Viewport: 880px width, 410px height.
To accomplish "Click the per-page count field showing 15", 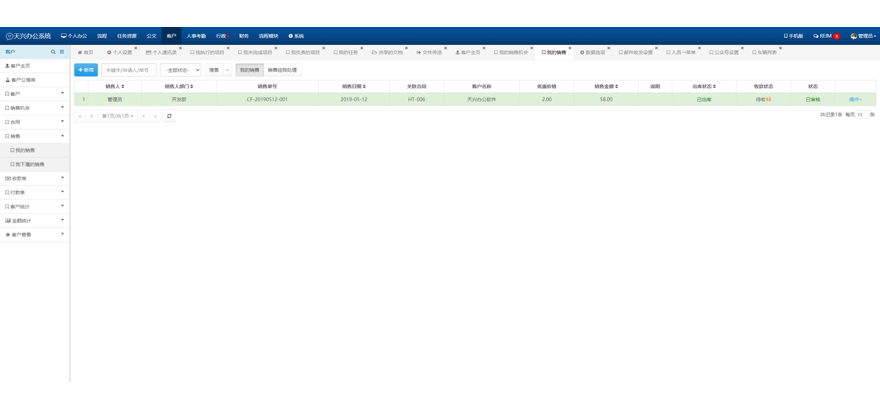I will tap(862, 114).
